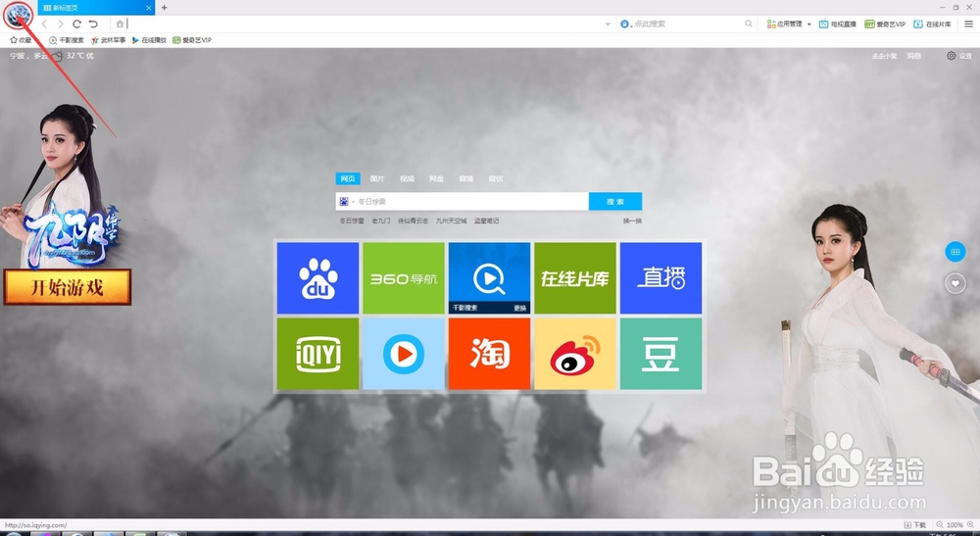Zoom out with the status bar magnifier
Viewport: 980px width, 536px height.
click(x=940, y=525)
